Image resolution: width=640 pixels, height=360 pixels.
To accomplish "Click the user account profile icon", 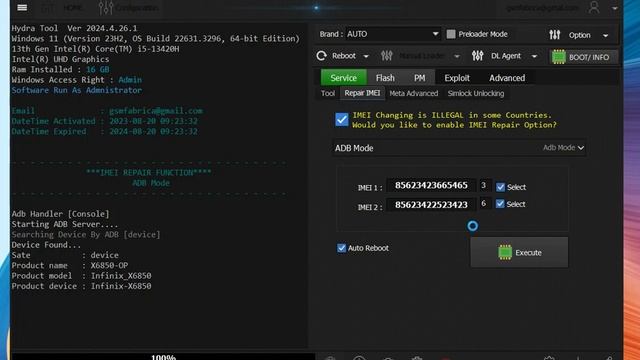I will tap(594, 7).
